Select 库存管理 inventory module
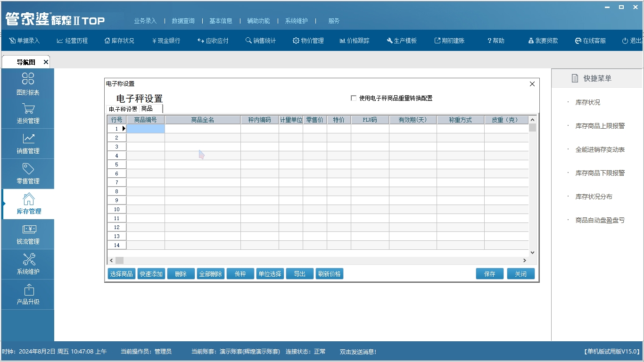This screenshot has width=644, height=362. click(x=29, y=204)
